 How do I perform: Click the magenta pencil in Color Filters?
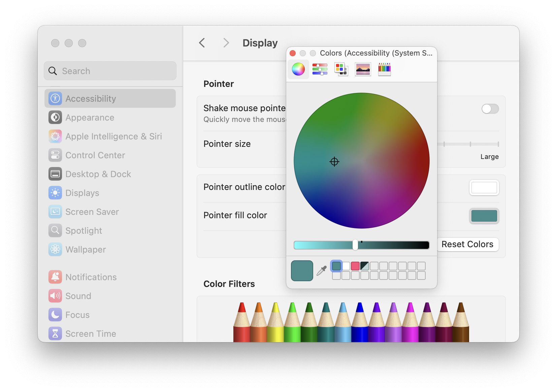click(x=410, y=322)
